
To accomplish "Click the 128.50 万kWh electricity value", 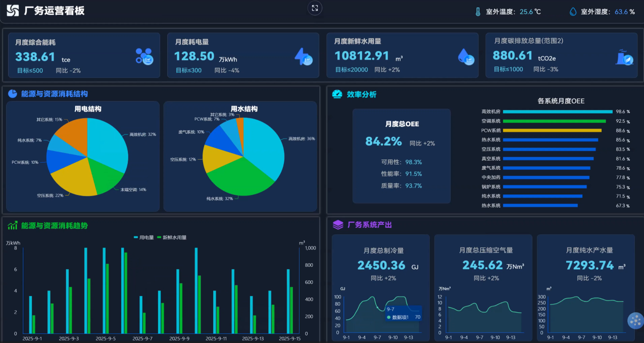I will click(194, 57).
